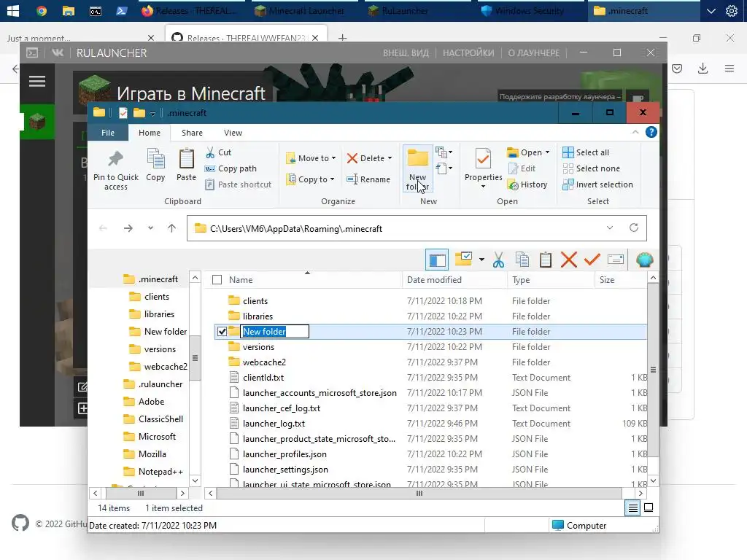Image resolution: width=747 pixels, height=560 pixels.
Task: Click the Firefox downloads arrow icon
Action: (703, 69)
